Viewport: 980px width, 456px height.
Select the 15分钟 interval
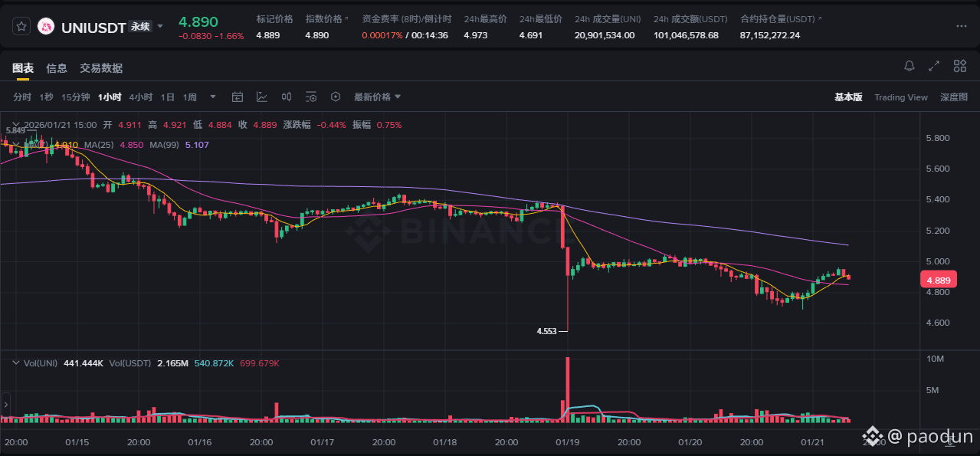pos(76,97)
